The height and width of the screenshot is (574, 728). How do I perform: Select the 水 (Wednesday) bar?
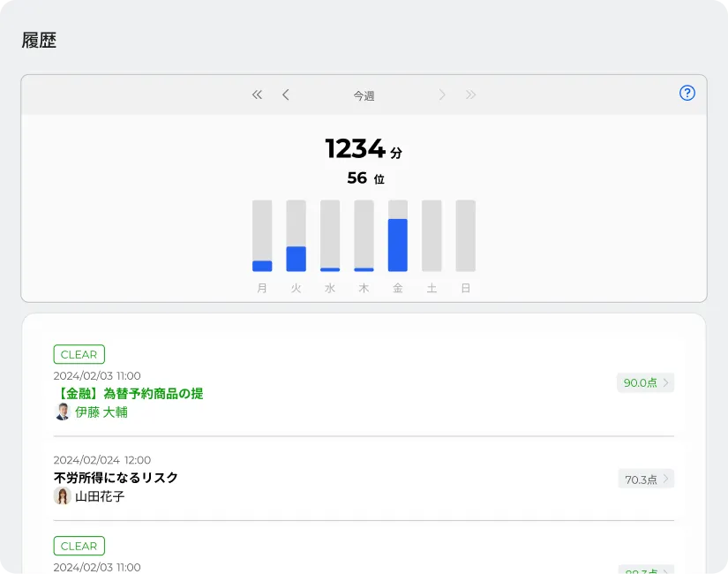[x=330, y=236]
